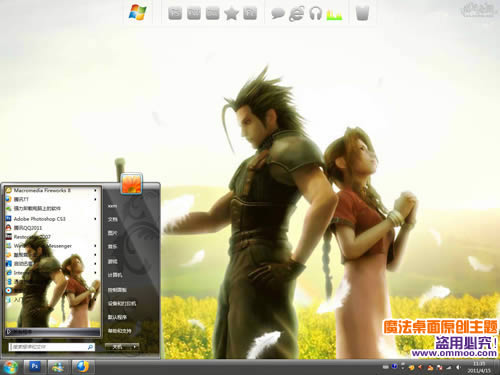Click the Photoshop icon on the taskbar
This screenshot has width=500, height=375.
(x=35, y=366)
